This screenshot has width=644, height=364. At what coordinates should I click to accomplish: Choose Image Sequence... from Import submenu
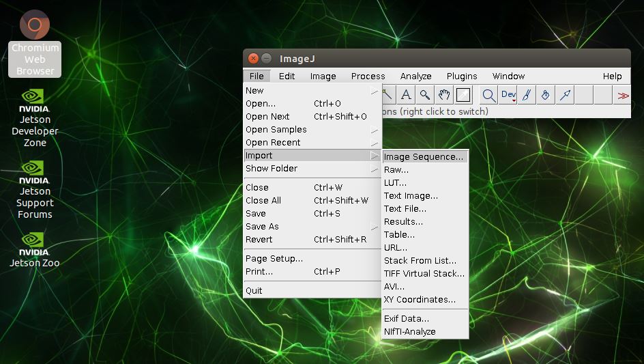424,157
